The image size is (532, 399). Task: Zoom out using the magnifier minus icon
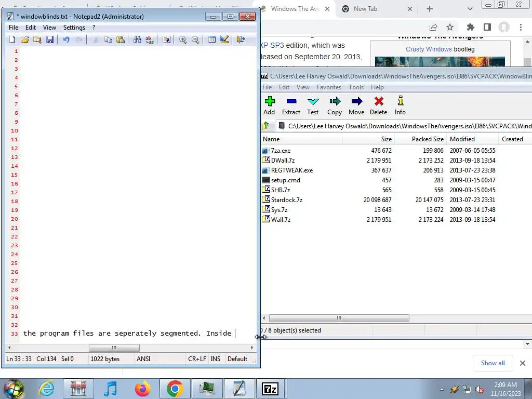tap(195, 39)
